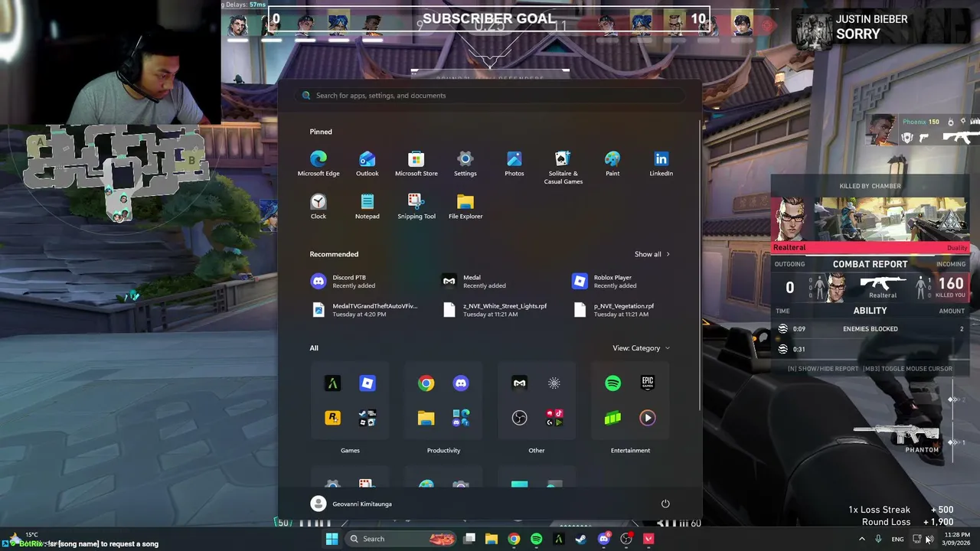Click the "Pinned" section heading
The width and height of the screenshot is (980, 551).
(x=321, y=132)
